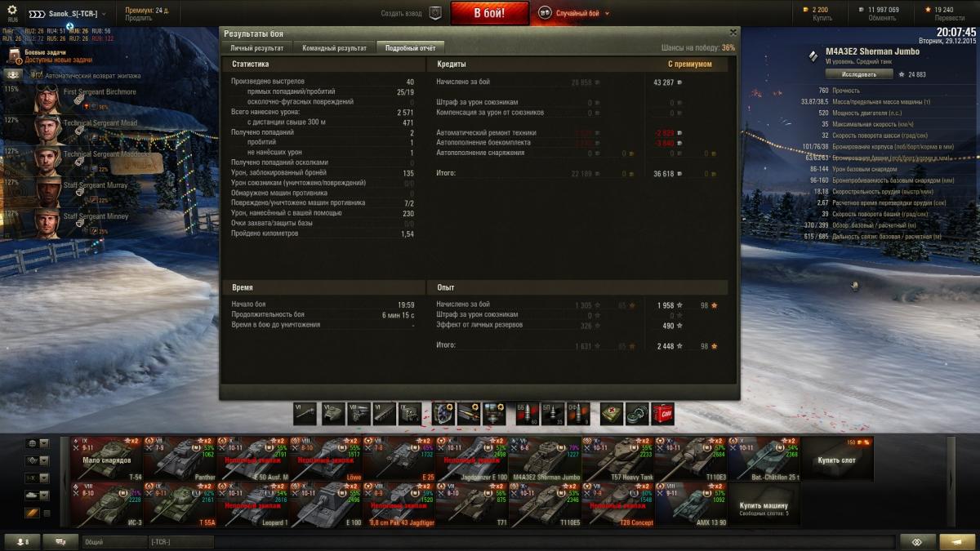Click the radio module slot icon
The image size is (980, 551).
tap(409, 414)
